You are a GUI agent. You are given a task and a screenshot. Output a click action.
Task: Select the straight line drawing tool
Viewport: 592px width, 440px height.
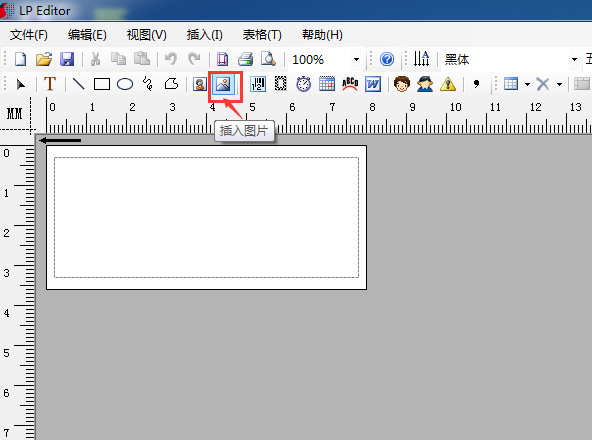(x=79, y=84)
